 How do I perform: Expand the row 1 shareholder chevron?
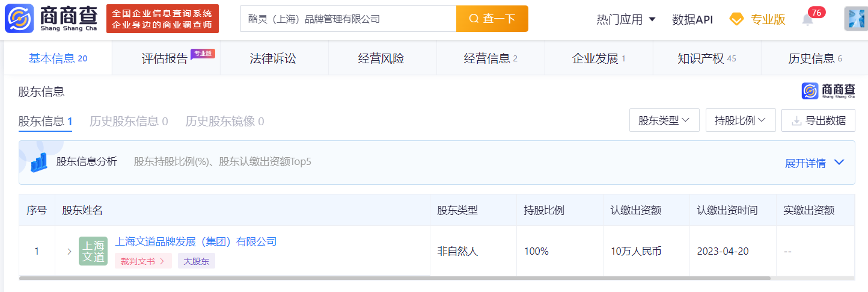pos(69,251)
